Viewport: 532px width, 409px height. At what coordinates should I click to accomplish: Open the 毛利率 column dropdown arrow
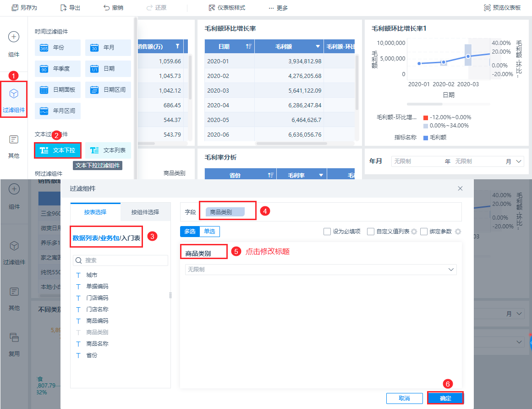pos(321,175)
